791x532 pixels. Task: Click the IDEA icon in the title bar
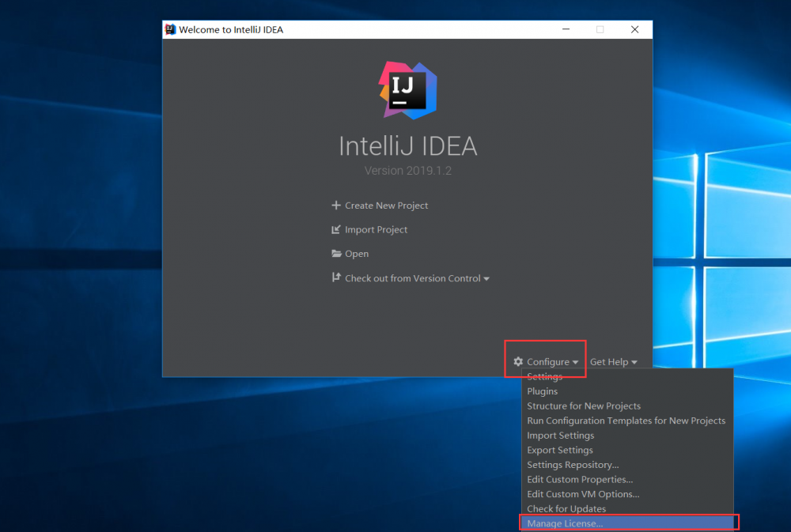pos(169,29)
